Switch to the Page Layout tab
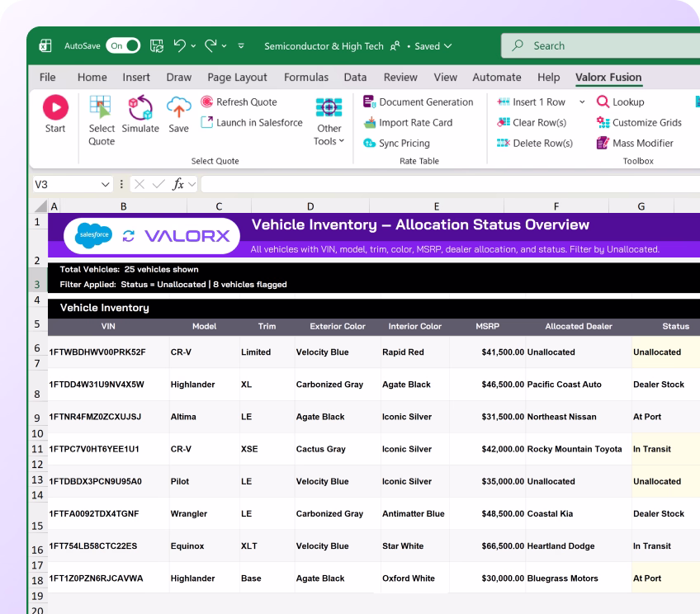The width and height of the screenshot is (700, 614). coord(237,78)
